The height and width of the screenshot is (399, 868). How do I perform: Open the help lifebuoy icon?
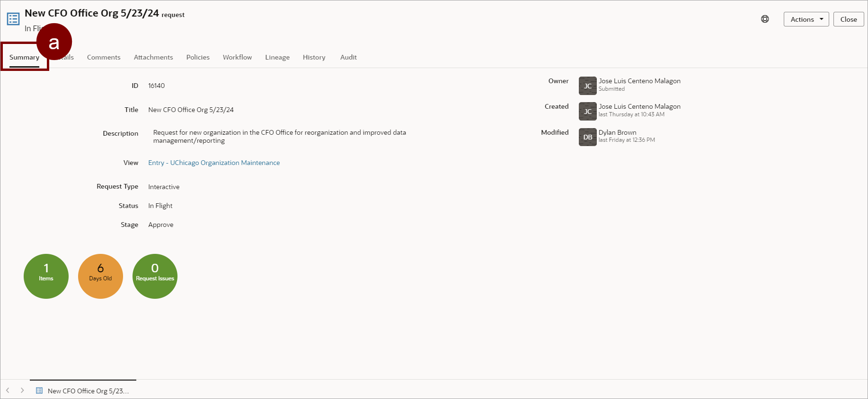click(765, 19)
